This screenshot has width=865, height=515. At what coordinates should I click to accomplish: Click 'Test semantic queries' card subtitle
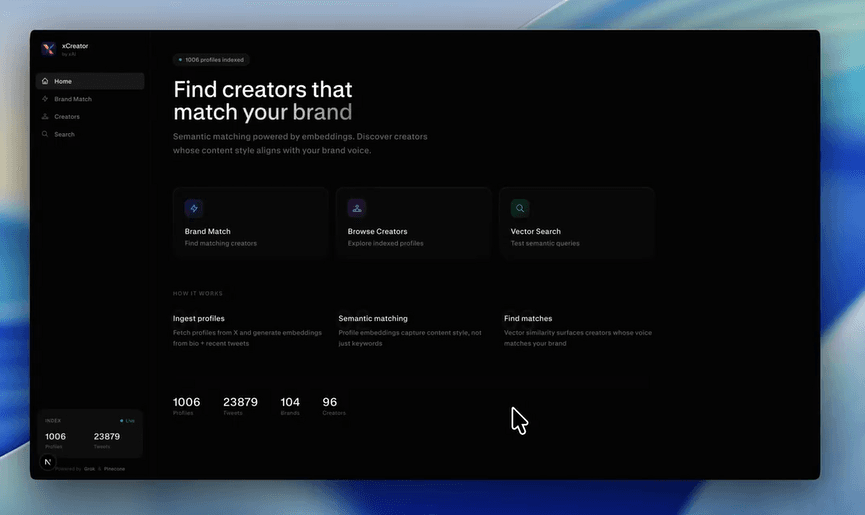pos(545,243)
